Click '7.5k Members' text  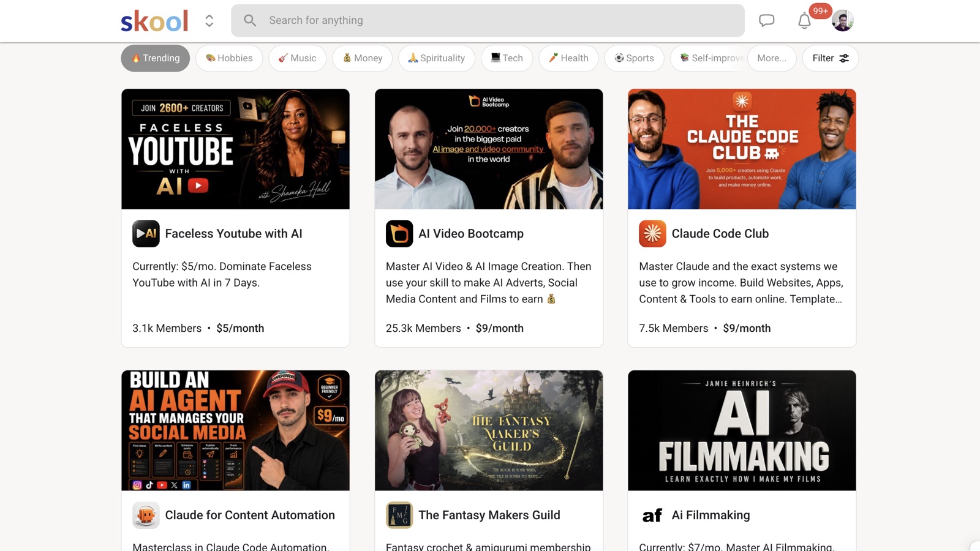(673, 328)
